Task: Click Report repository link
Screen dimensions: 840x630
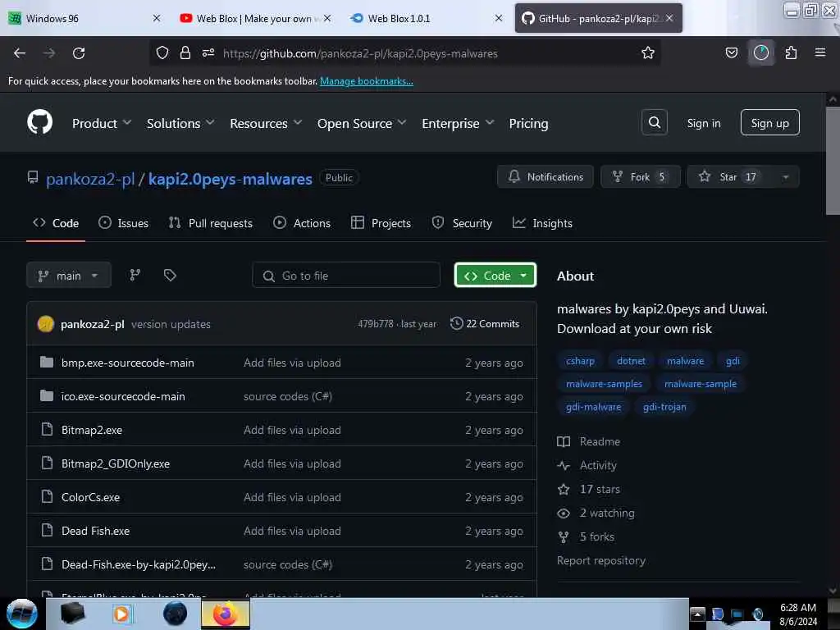Action: (x=601, y=560)
